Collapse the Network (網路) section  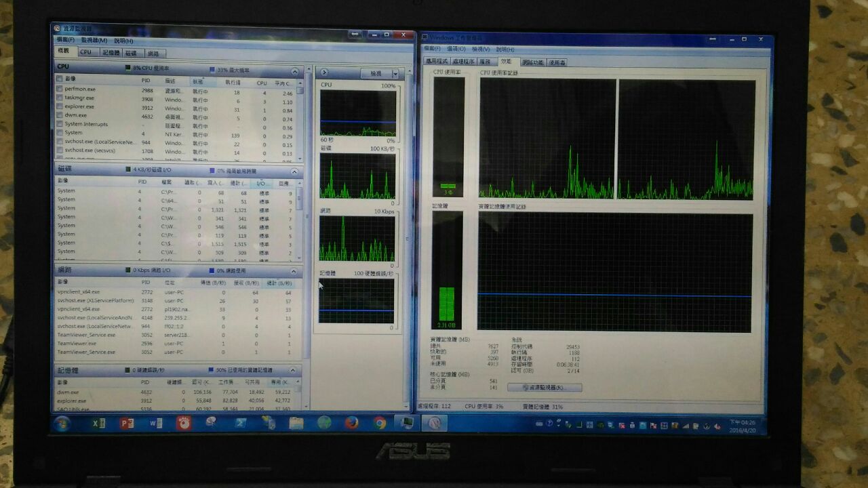click(295, 270)
